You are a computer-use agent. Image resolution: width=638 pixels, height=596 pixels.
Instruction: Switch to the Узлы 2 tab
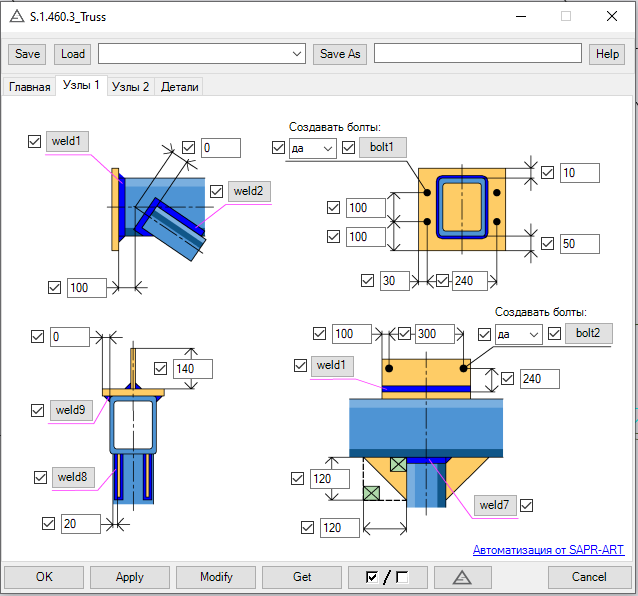tap(130, 87)
